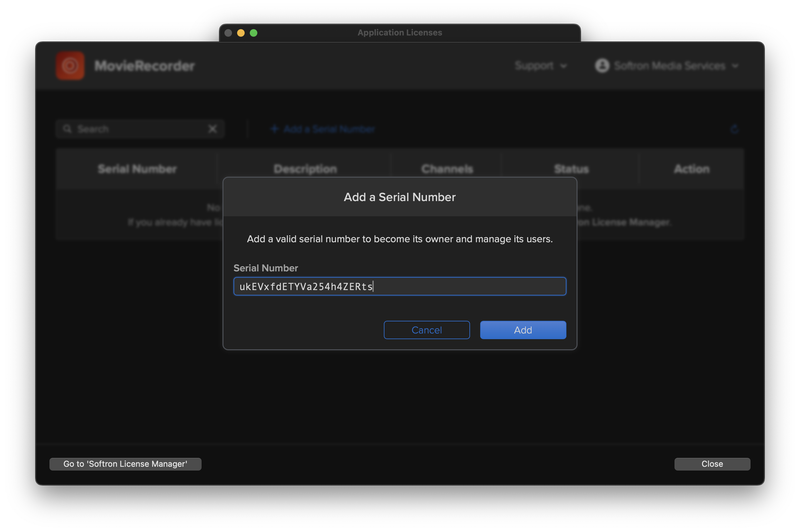The height and width of the screenshot is (532, 800).
Task: Click the magnifier search icon
Action: click(x=67, y=129)
